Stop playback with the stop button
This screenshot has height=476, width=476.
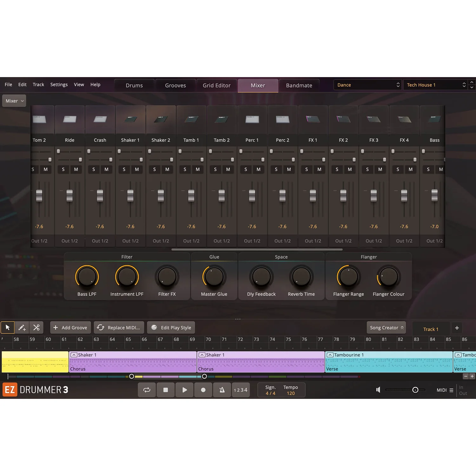point(165,390)
